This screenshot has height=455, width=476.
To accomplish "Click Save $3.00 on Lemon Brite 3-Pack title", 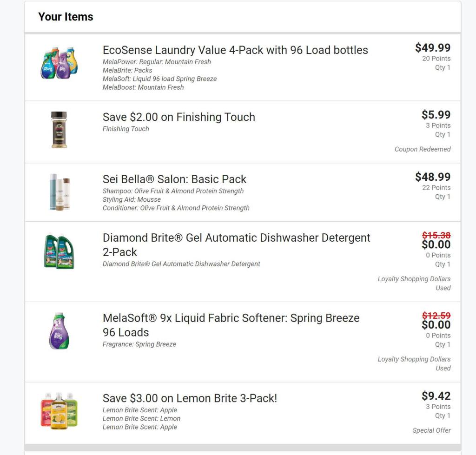I will pyautogui.click(x=190, y=398).
